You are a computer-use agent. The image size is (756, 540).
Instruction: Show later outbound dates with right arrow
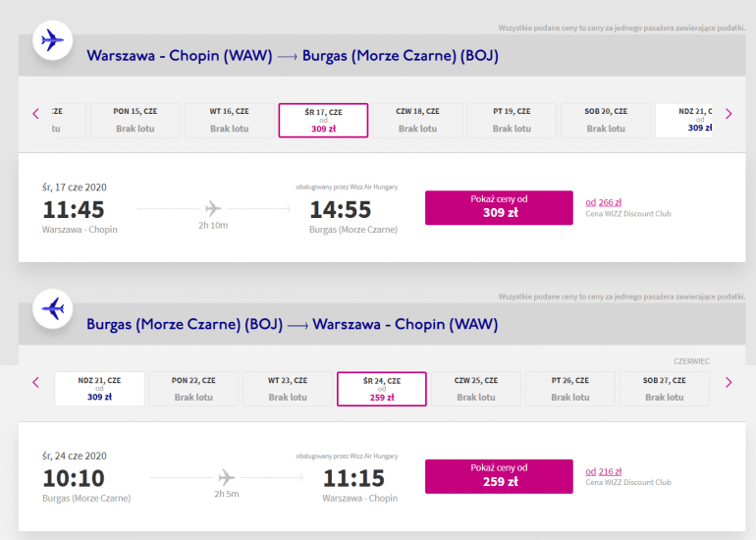pos(729,114)
